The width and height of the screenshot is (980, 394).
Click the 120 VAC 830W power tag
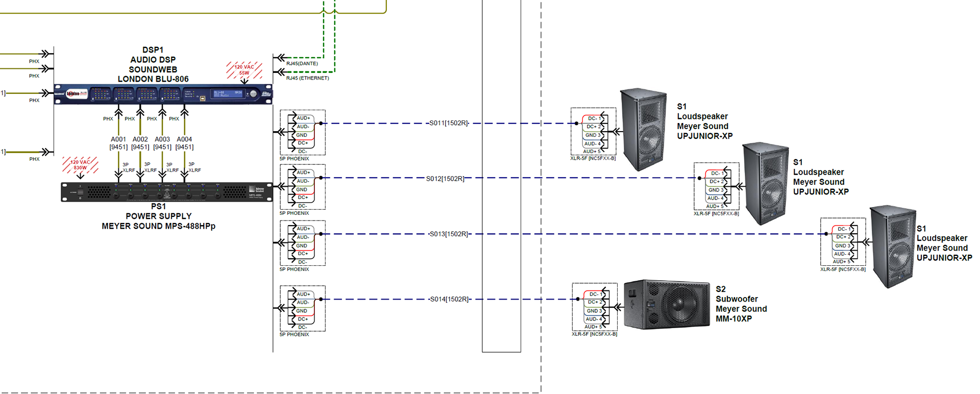(x=80, y=165)
